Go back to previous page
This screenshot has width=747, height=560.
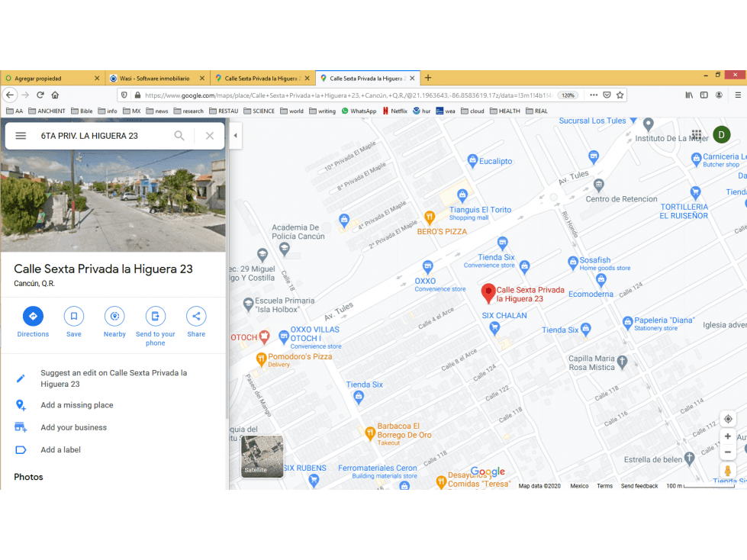click(10, 95)
